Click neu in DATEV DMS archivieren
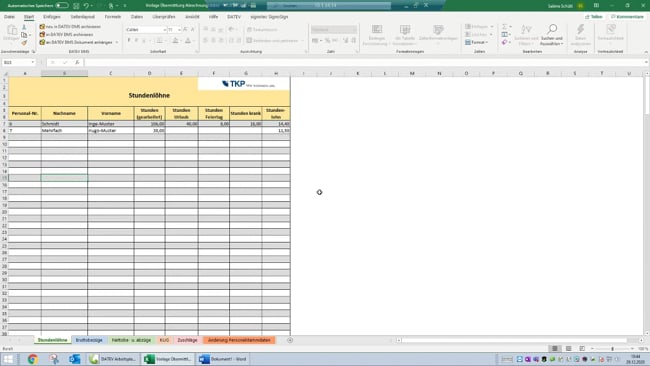Viewport: 650px width, 366px height. click(70, 27)
